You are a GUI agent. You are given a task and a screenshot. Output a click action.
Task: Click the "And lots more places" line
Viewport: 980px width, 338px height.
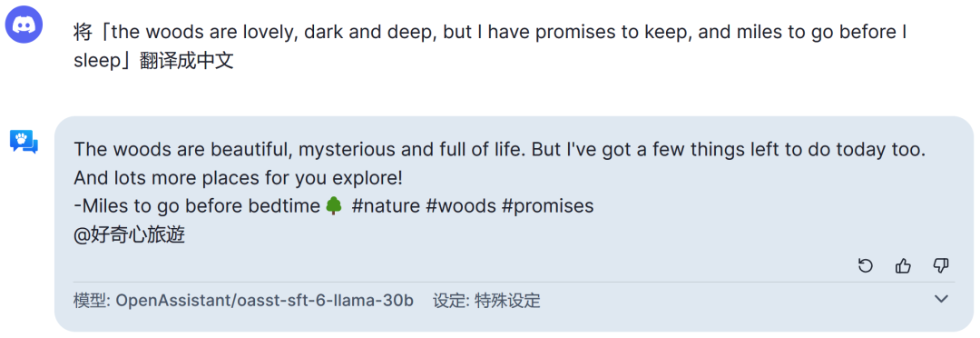pos(238,178)
